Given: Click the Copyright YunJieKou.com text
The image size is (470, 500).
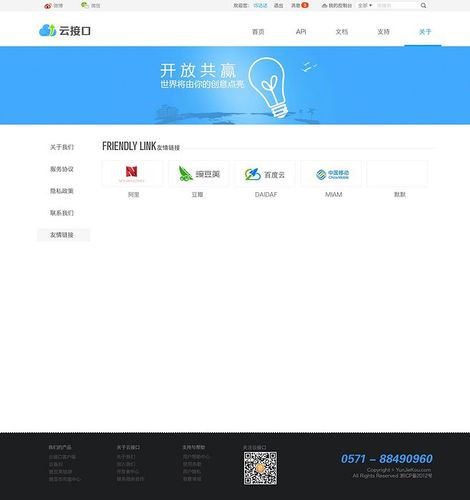Looking at the screenshot, I should 399,470.
